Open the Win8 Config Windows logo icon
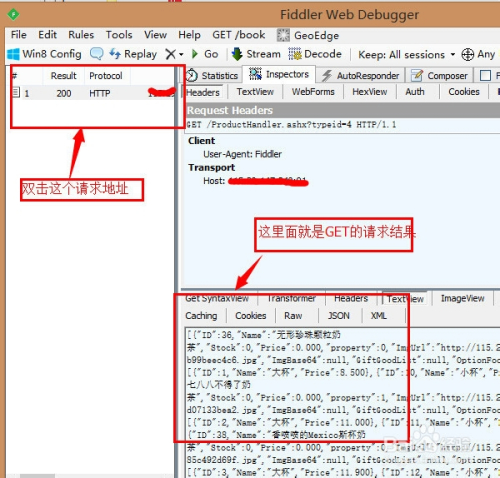500x478 pixels. (x=13, y=54)
